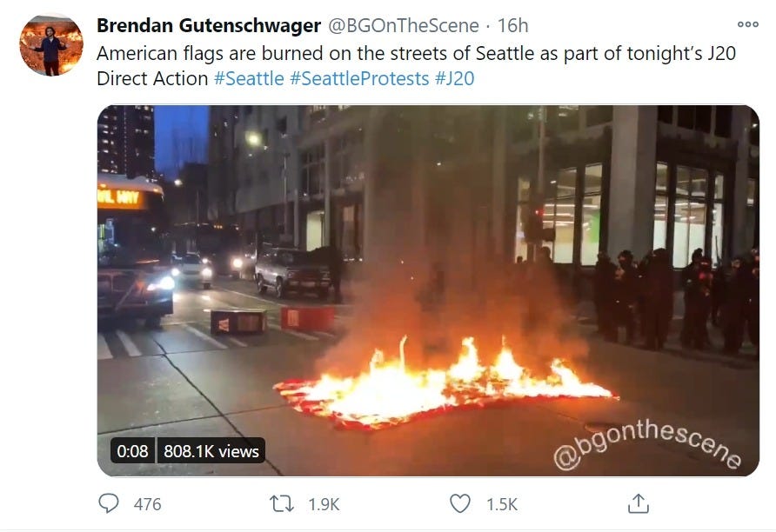Open the Brendan Gutenschwager display name
The height and width of the screenshot is (532, 776).
coord(208,26)
